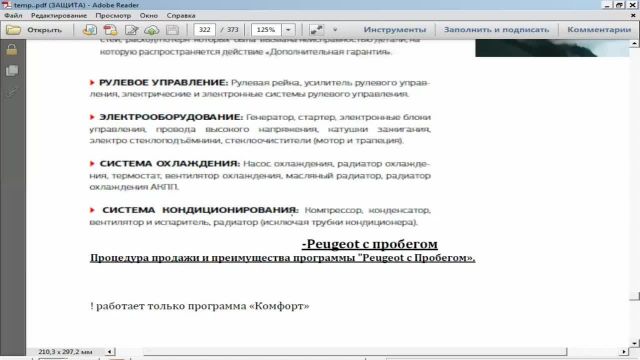Click the Create PDF toolbar icon

coord(110,30)
